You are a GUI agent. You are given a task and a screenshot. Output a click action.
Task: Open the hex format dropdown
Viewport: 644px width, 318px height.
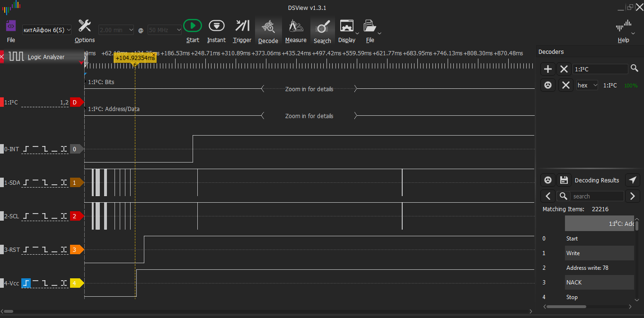tap(587, 86)
